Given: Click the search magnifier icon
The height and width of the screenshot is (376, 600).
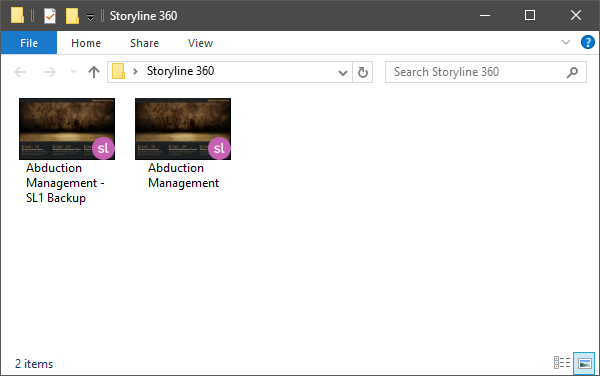Looking at the screenshot, I should point(572,72).
